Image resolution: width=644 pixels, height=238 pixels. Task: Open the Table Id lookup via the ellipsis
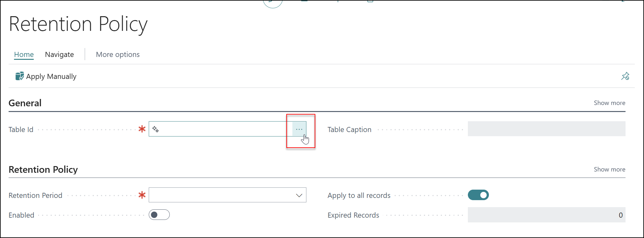[x=299, y=129]
